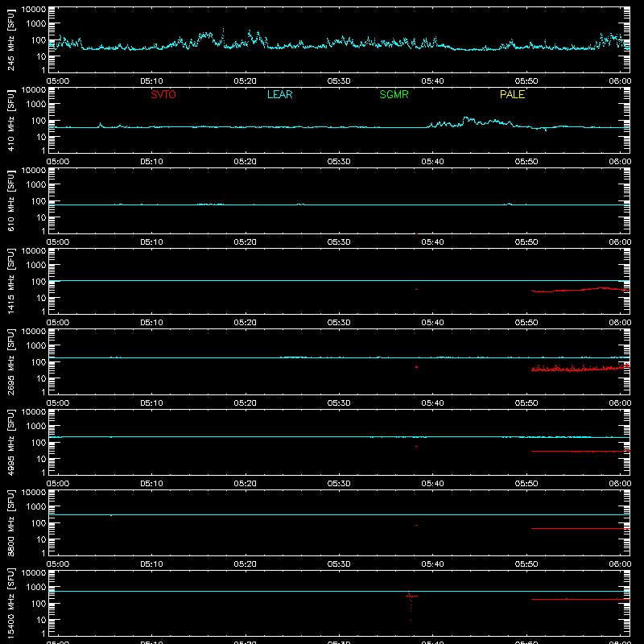This screenshot has width=644, height=644.
Task: Select the 610 MHz [SFU] axis label
Action: (10, 200)
